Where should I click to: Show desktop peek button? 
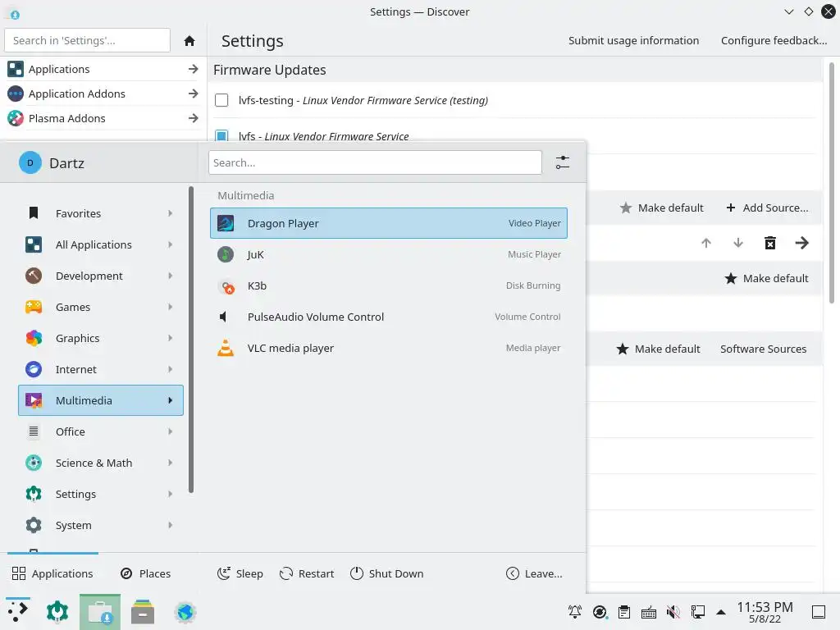[x=819, y=612]
